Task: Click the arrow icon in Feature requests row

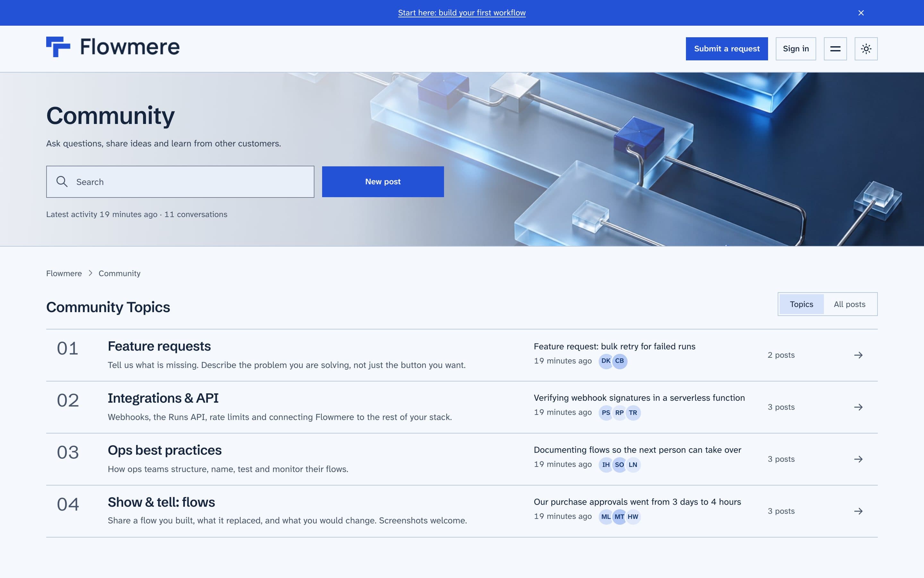Action: (x=858, y=355)
